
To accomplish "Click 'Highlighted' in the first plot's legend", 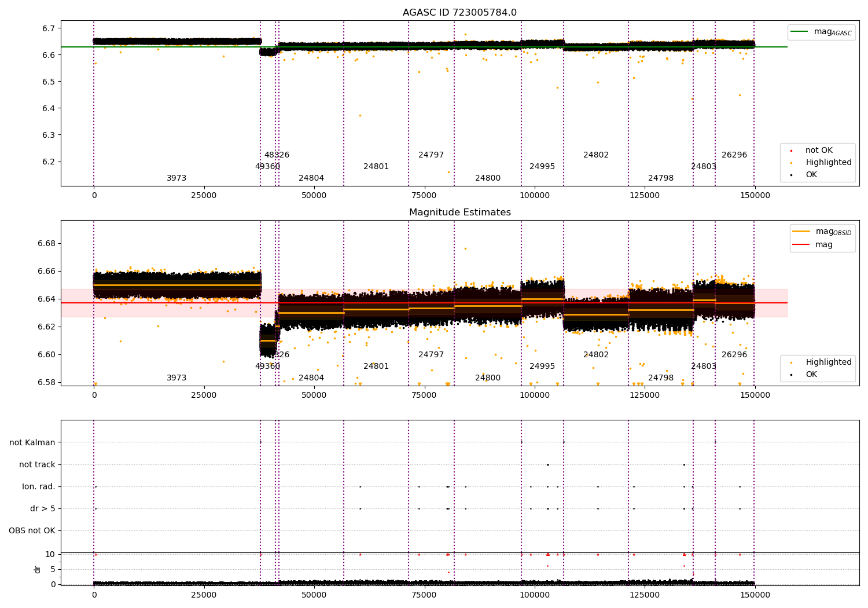I will pos(828,163).
